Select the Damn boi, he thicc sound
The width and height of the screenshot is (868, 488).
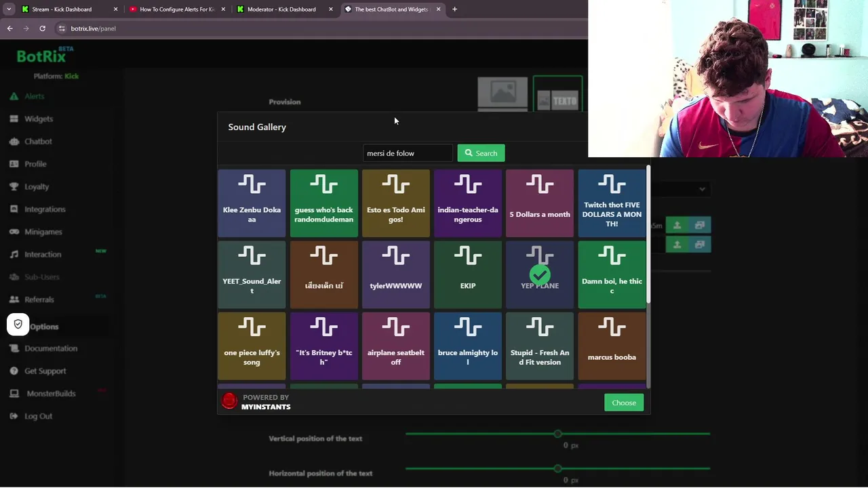[x=612, y=274]
